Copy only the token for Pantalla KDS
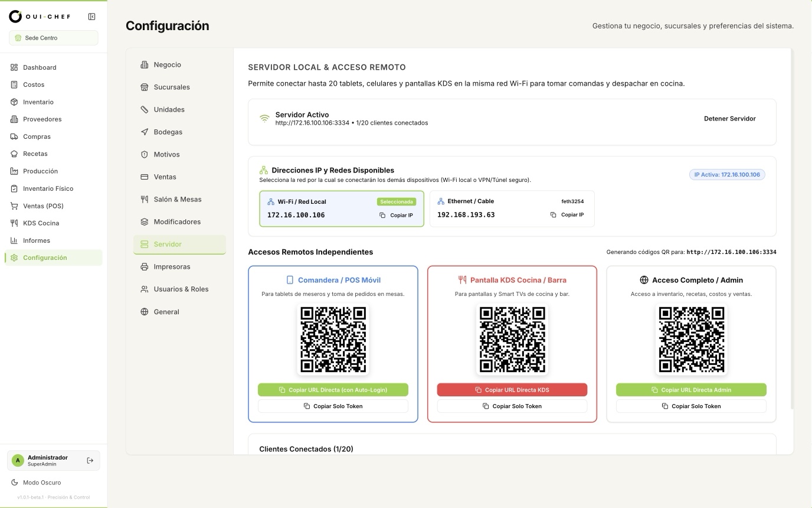 [512, 406]
